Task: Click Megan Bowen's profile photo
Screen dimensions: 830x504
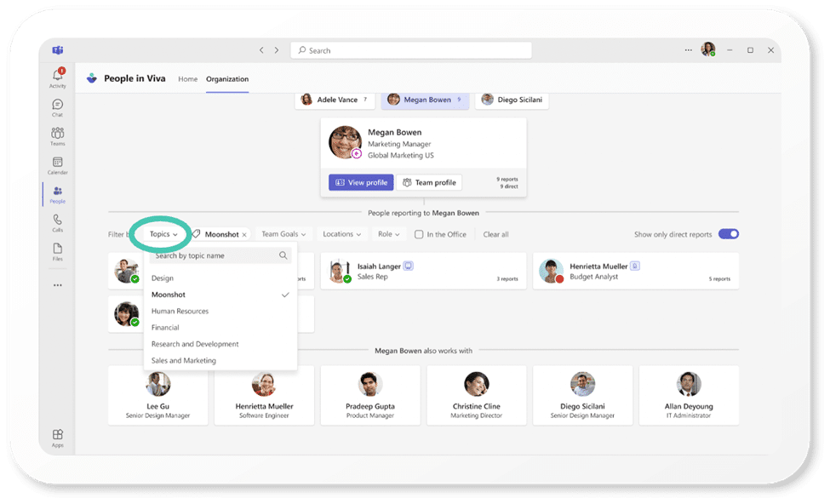Action: click(345, 142)
